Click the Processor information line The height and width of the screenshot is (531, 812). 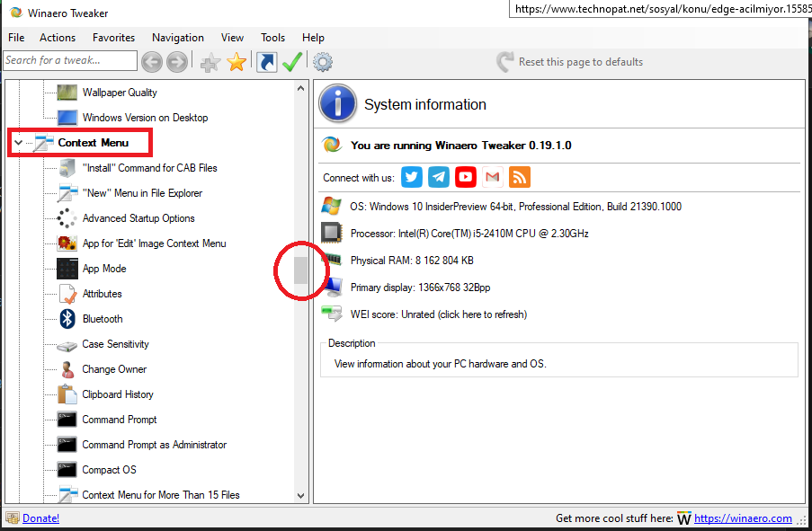tap(469, 234)
